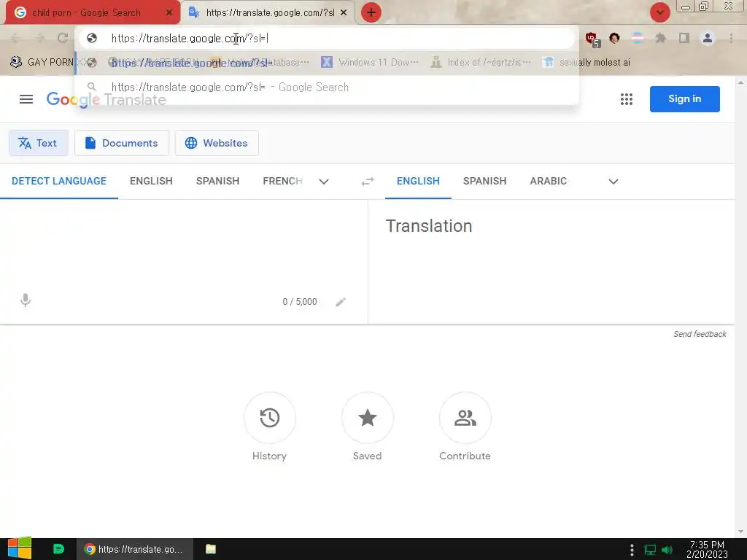Image resolution: width=747 pixels, height=560 pixels.
Task: Open File Explorer from the taskbar
Action: click(211, 549)
